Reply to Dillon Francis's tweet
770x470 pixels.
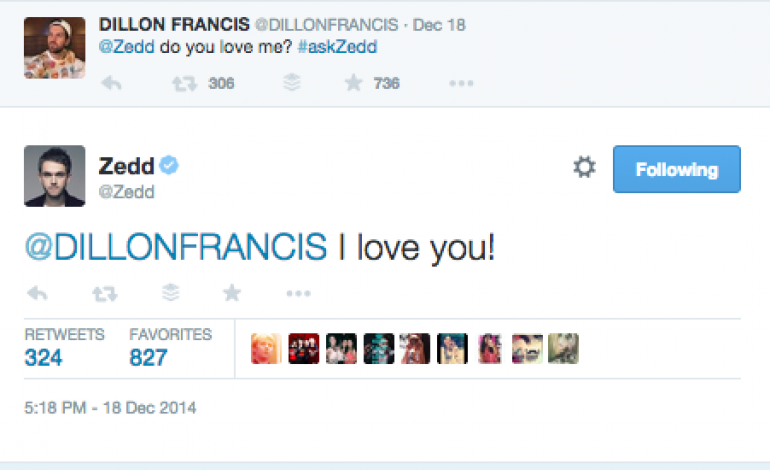tap(112, 84)
